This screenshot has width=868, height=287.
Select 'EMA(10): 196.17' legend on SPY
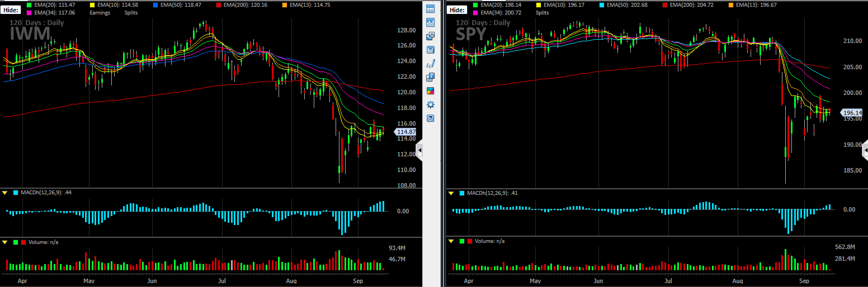565,5
